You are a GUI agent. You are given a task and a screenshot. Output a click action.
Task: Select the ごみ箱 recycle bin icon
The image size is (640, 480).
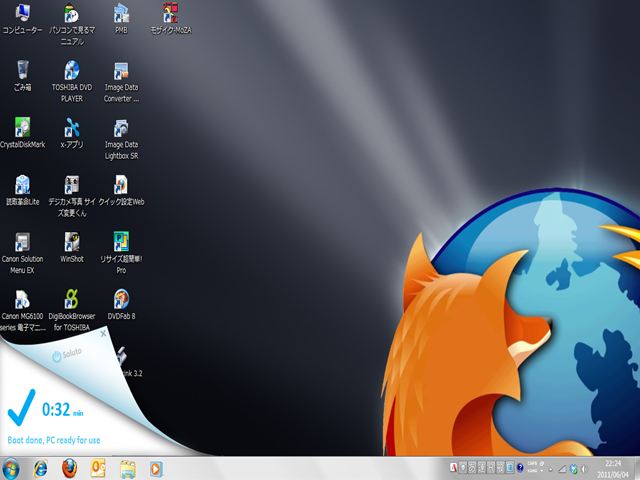pyautogui.click(x=22, y=76)
